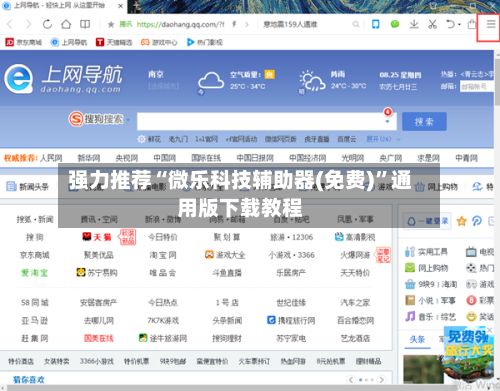Open the 3366小游戏 link in bottom bar
This screenshot has height=391, width=500.
96,361
